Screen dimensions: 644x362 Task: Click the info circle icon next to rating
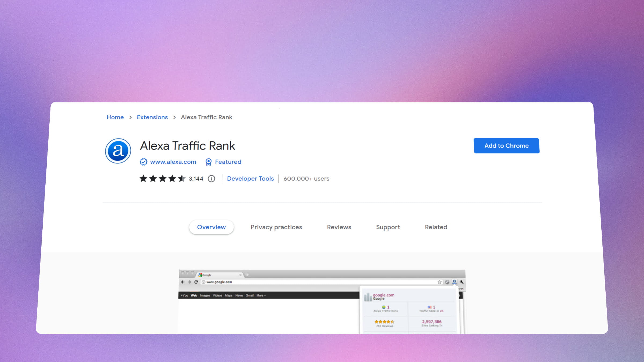click(x=211, y=178)
